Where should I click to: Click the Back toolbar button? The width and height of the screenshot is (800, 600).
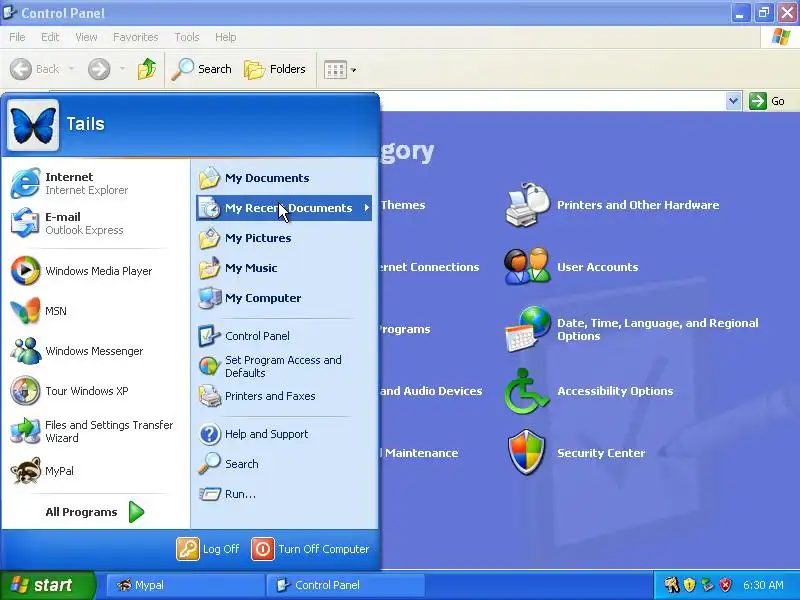pos(35,69)
